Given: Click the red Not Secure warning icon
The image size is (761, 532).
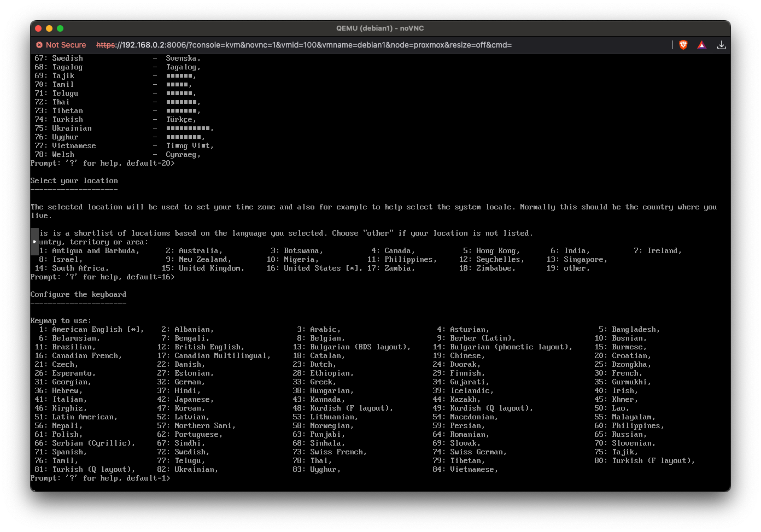Looking at the screenshot, I should click(39, 45).
